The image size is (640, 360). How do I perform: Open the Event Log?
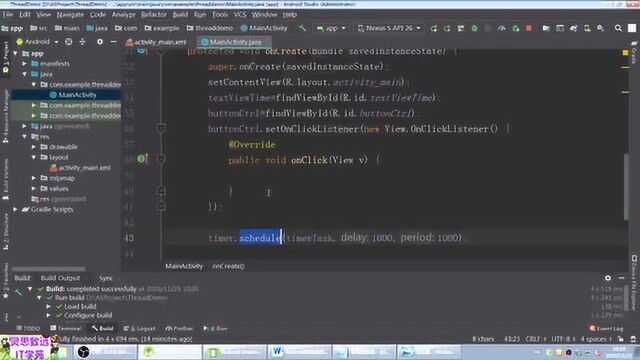point(606,328)
